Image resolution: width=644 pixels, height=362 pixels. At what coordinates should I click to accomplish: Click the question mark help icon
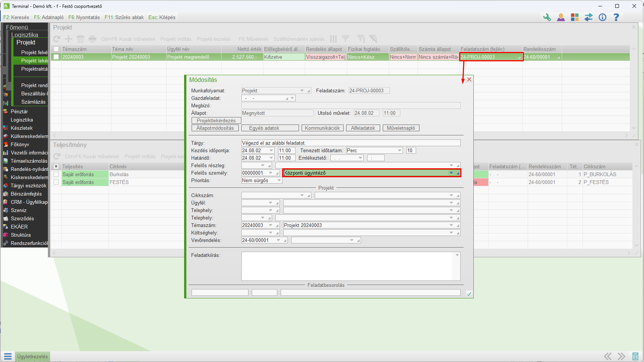(616, 17)
